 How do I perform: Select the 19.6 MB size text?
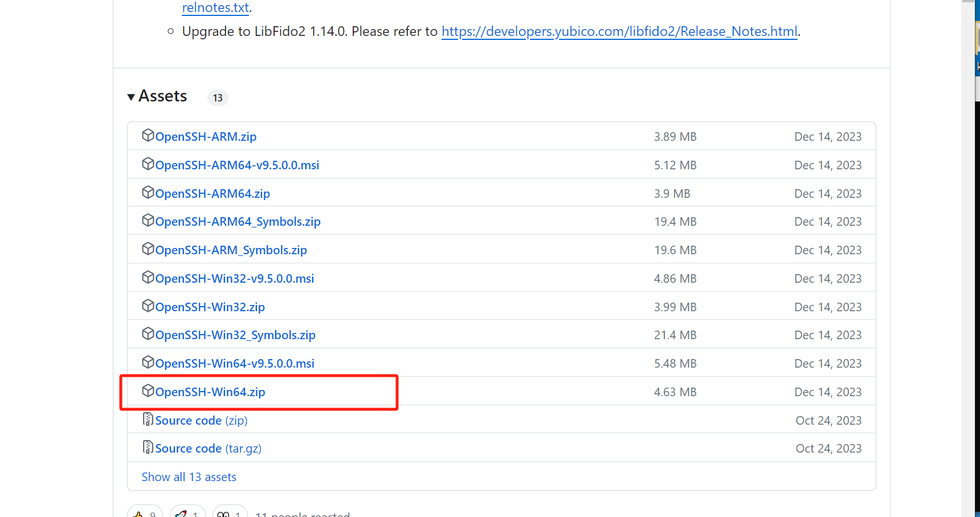[675, 250]
